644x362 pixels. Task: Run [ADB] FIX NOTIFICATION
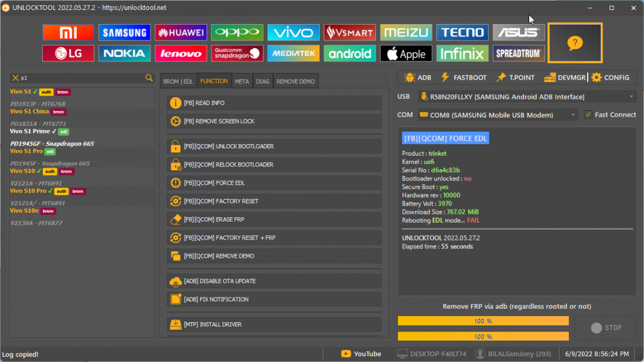point(274,299)
